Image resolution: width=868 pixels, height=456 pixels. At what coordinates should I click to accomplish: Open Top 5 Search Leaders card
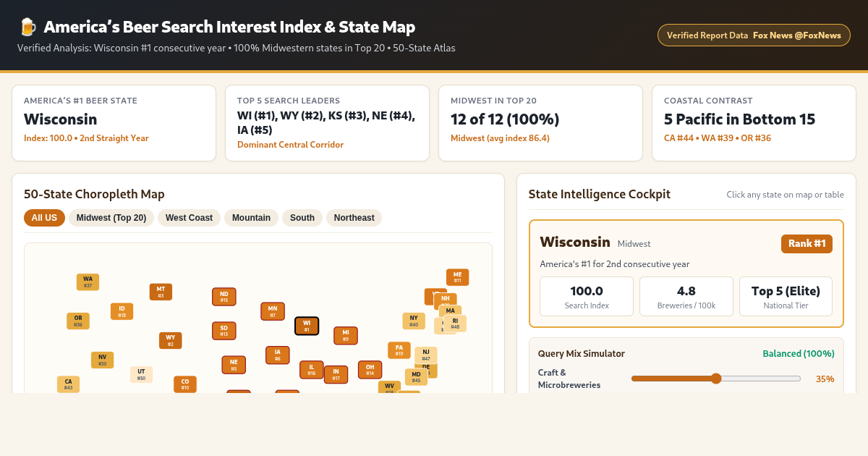(x=328, y=123)
